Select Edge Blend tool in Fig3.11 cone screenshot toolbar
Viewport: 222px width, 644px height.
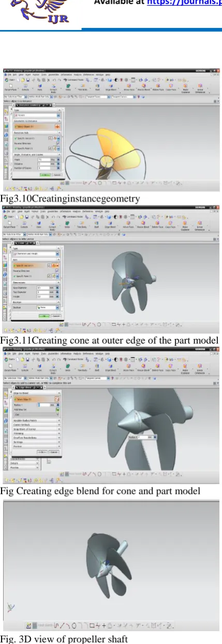[110, 224]
